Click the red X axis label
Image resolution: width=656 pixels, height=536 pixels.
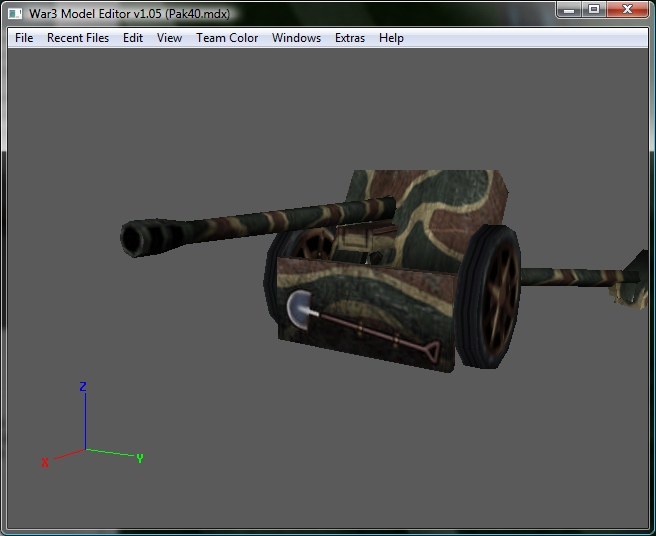pyautogui.click(x=45, y=462)
